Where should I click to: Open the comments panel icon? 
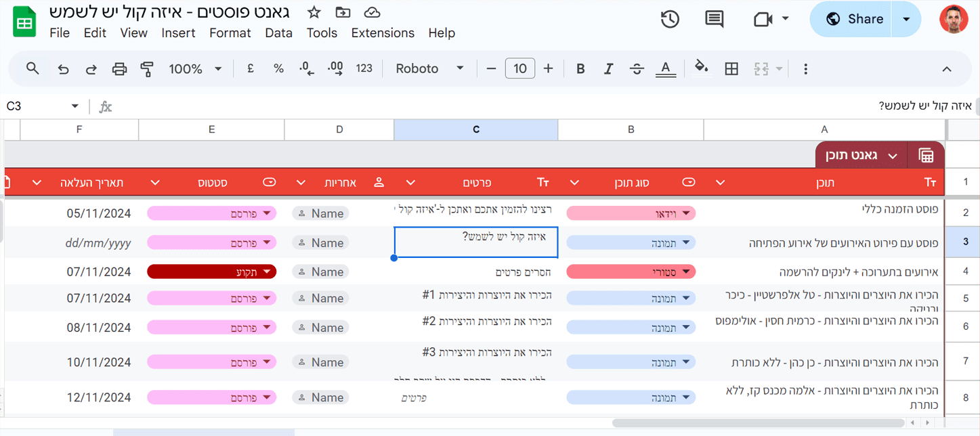[714, 20]
